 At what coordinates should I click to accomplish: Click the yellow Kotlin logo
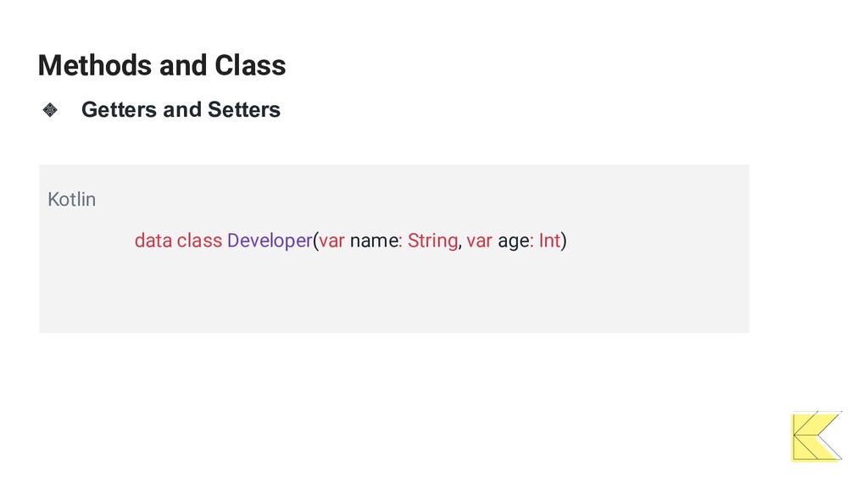pos(816,436)
